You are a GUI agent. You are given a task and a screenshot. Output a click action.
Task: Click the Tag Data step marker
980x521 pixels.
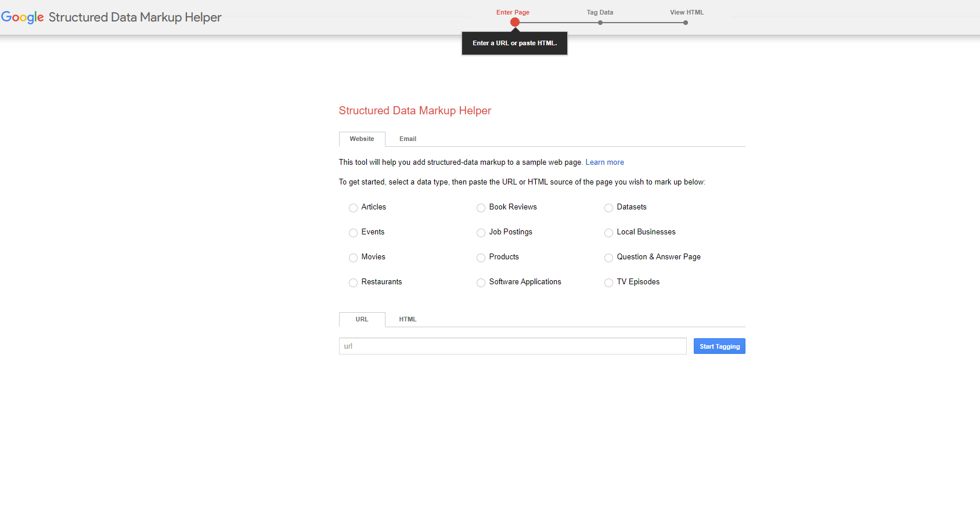click(600, 23)
